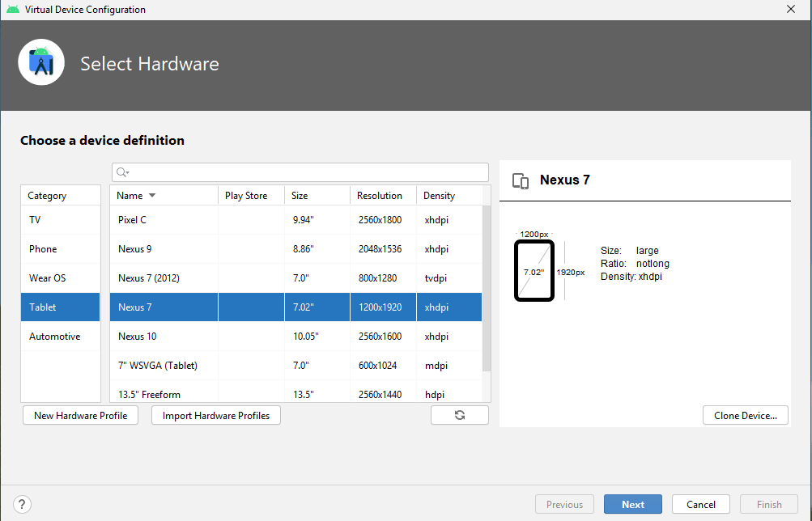Click the 8.86" size cell
Screen dimensions: 812x521
tap(317, 249)
